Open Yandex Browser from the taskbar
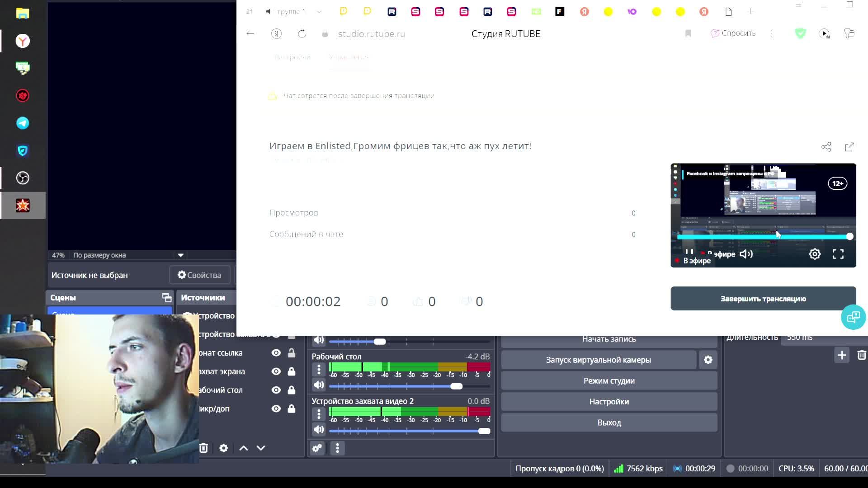868x488 pixels. (23, 41)
